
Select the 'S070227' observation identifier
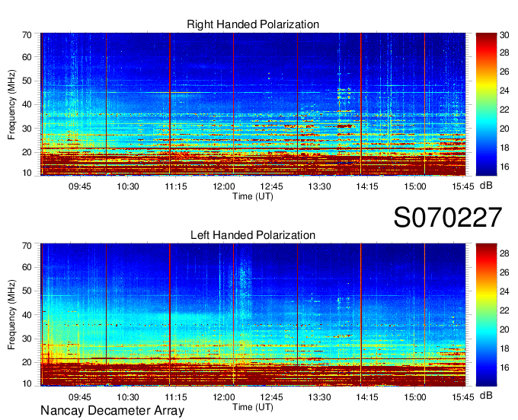pyautogui.click(x=448, y=217)
